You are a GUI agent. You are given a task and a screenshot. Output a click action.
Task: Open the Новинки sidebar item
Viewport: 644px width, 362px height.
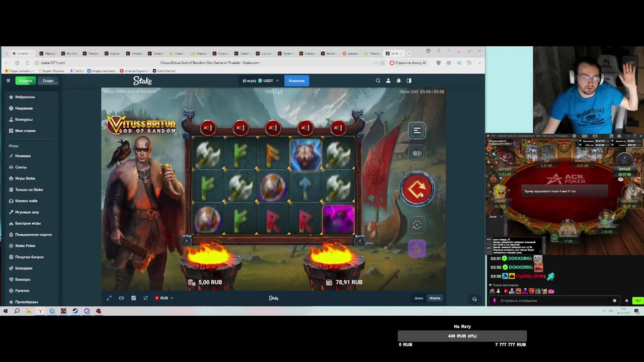click(x=23, y=156)
